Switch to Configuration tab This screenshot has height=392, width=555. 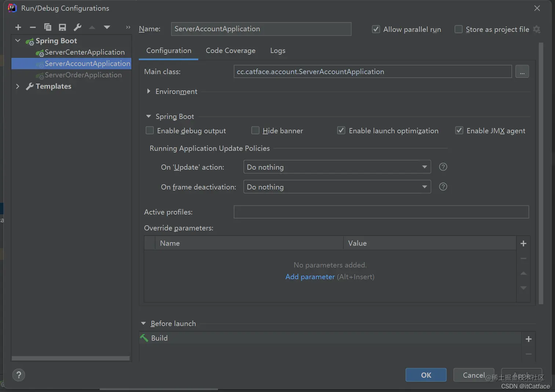click(x=169, y=51)
